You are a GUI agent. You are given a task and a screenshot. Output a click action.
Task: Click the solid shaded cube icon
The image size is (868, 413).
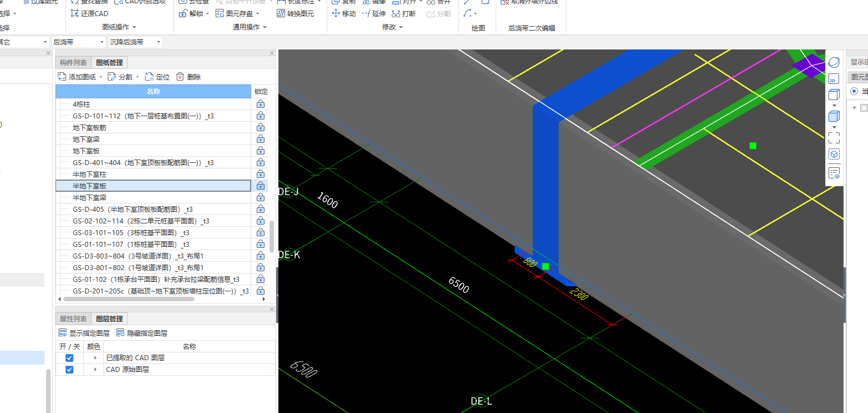[834, 116]
